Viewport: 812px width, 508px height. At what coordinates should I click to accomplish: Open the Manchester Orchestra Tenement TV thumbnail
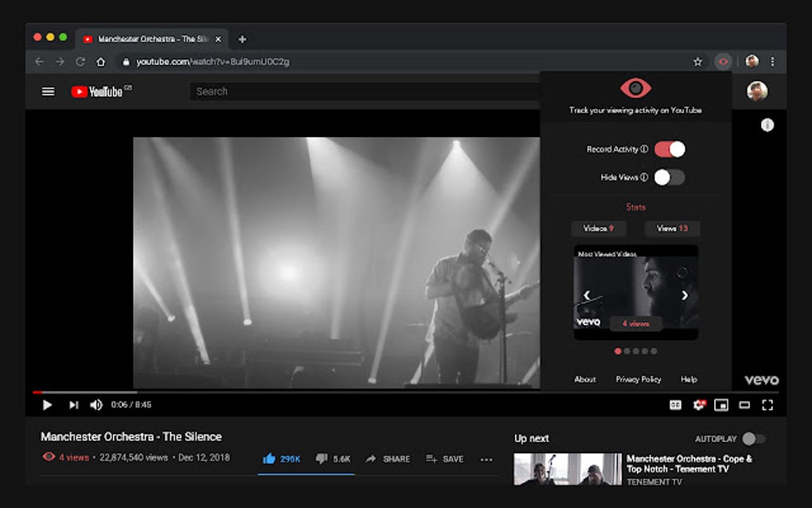tap(568, 469)
